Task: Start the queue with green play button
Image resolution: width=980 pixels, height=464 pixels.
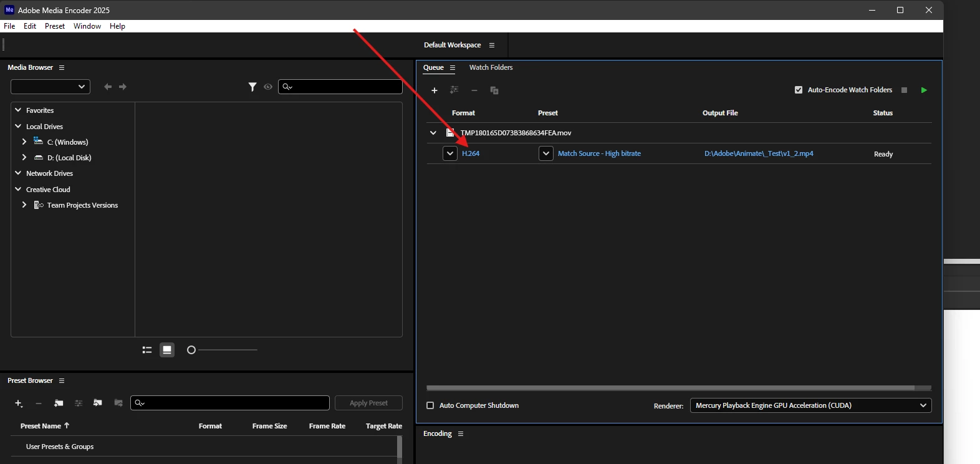Action: [x=924, y=90]
